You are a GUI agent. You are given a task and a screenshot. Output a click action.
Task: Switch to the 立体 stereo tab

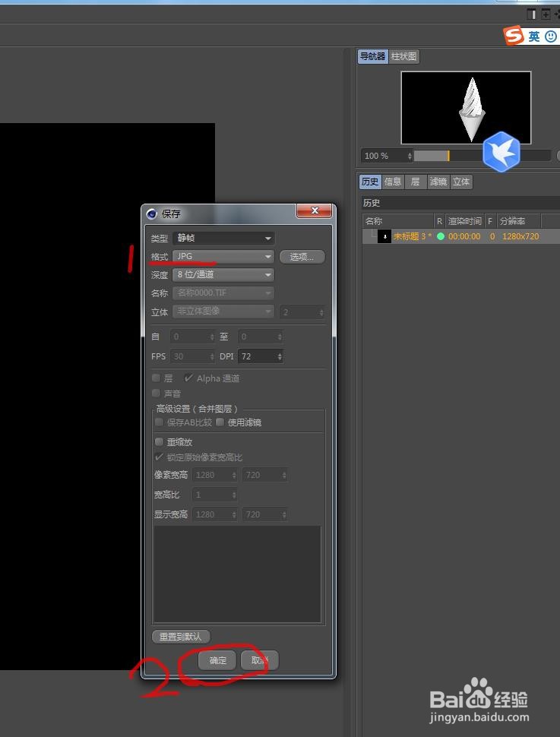[x=460, y=182]
